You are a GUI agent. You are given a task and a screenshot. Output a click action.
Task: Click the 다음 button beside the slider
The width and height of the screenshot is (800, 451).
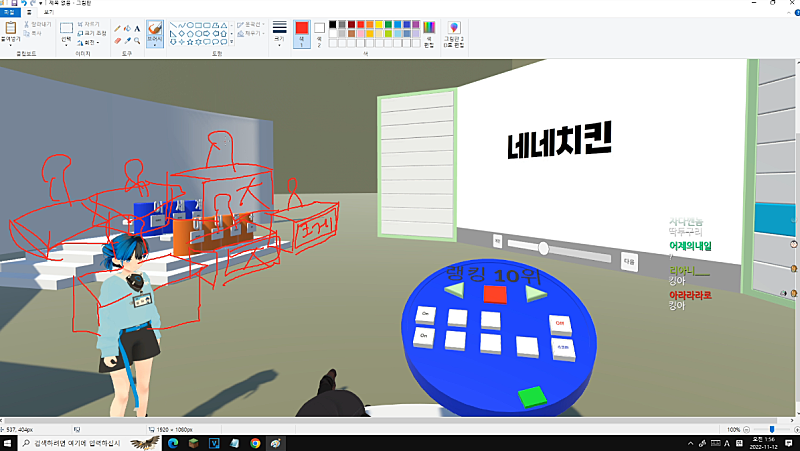tap(629, 262)
